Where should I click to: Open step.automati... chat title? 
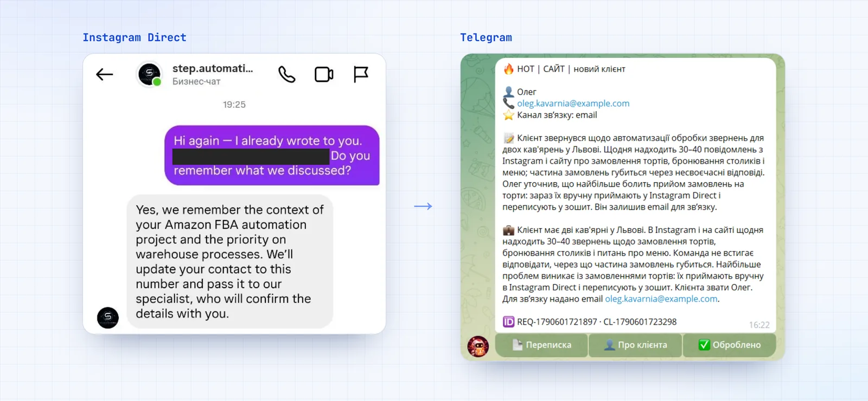point(213,68)
